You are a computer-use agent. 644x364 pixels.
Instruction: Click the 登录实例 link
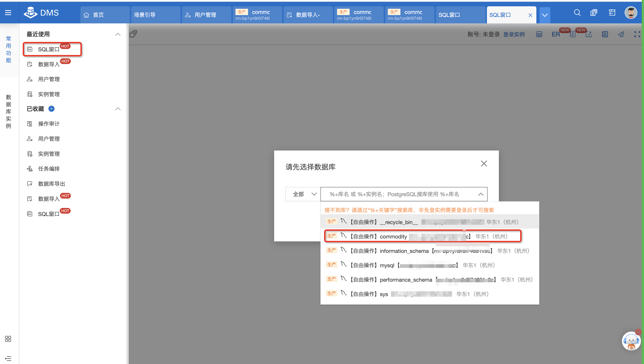pyautogui.click(x=514, y=34)
